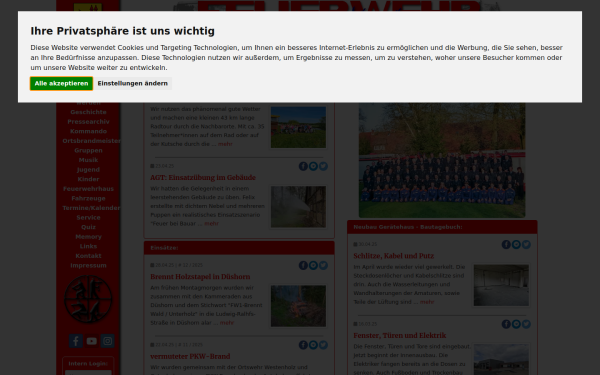
Task: Open article 'AGT: Einsatzübung im Gebäude'
Action: click(203, 178)
